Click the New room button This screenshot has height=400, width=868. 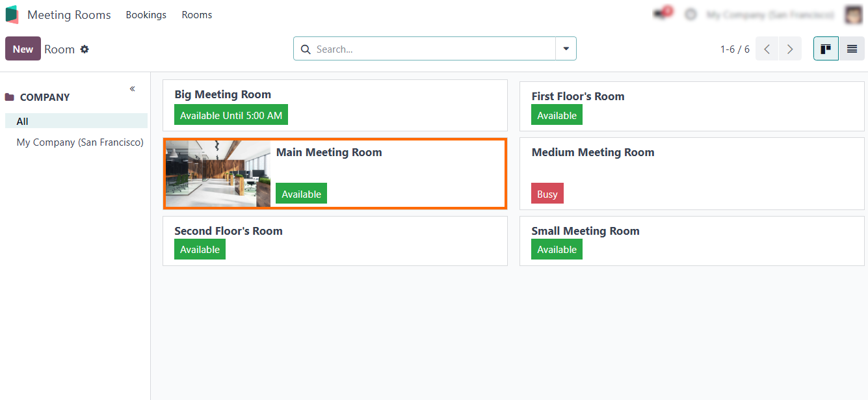pyautogui.click(x=23, y=49)
